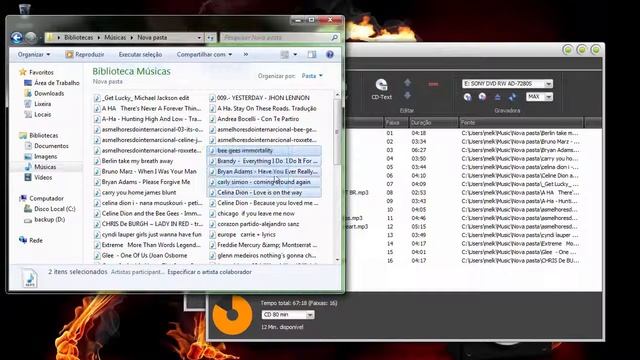640x360 pixels.
Task: Click the erase disc icon under Gravadora
Action: click(482, 97)
